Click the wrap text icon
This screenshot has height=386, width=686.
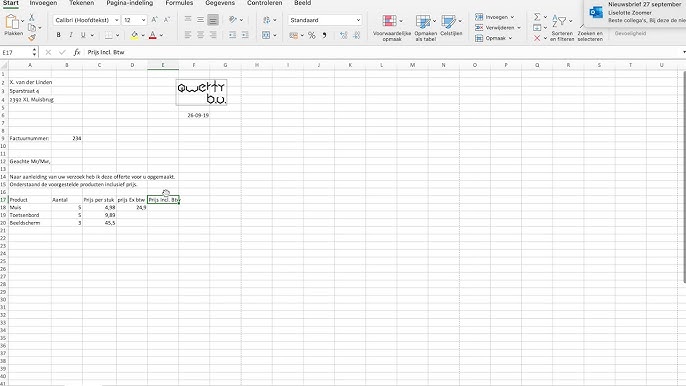[x=266, y=20]
